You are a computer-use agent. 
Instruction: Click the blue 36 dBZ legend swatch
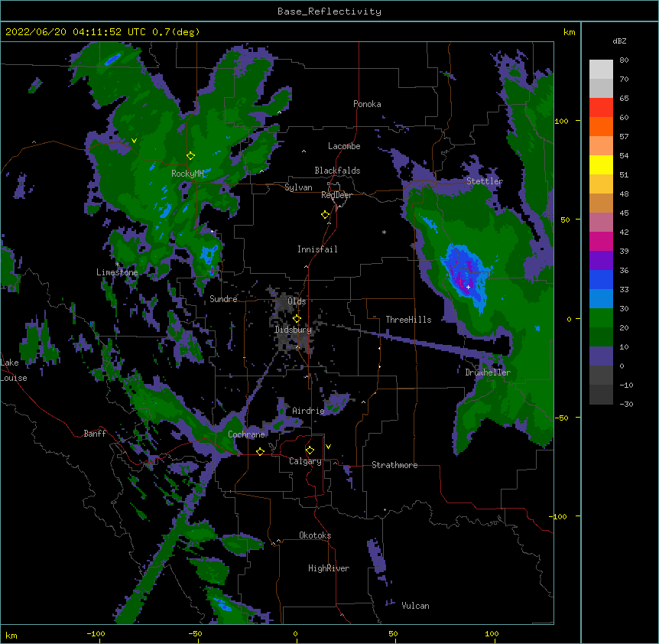601,279
